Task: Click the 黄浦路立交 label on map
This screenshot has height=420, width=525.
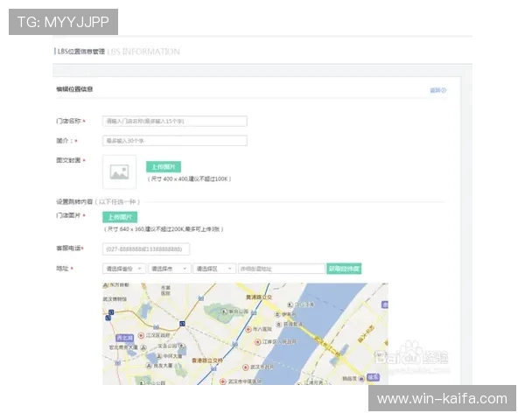Action: pos(258,297)
